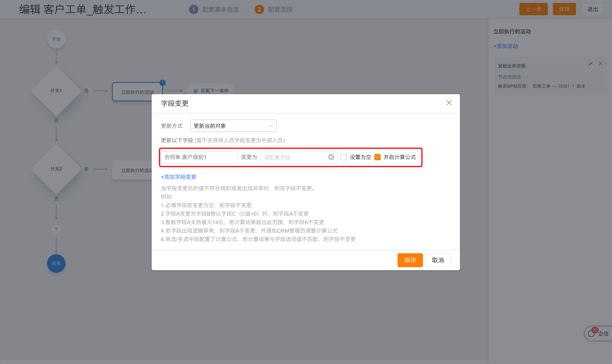
Task: Select the 分支2 diamond node
Action: 56,169
